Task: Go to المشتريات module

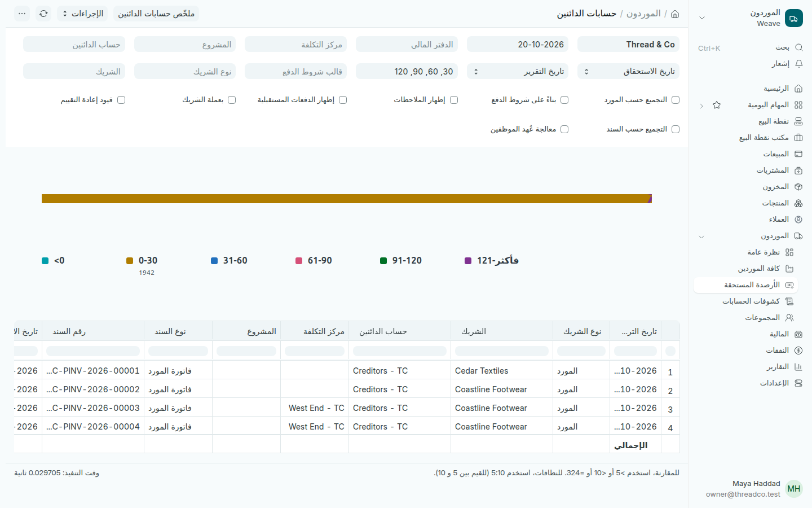Action: pos(773,170)
